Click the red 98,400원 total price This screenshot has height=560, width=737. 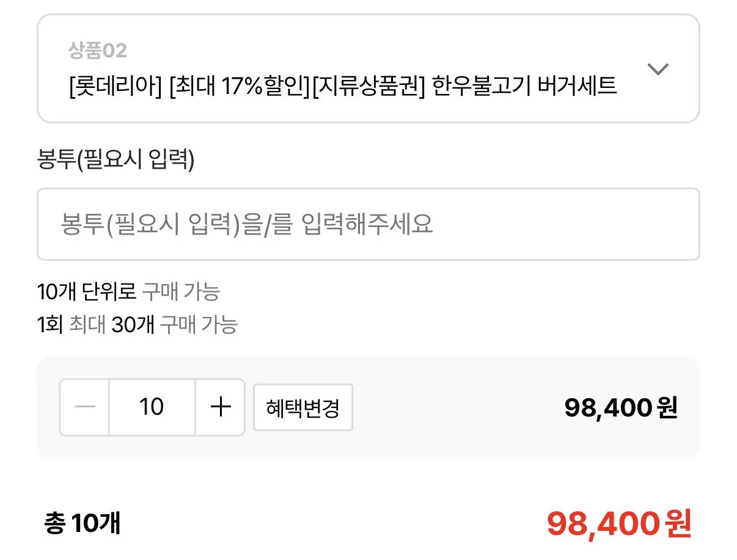(x=618, y=524)
